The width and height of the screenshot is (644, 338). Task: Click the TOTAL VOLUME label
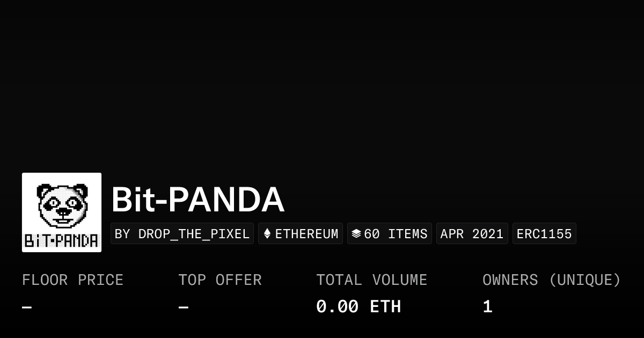click(x=371, y=280)
